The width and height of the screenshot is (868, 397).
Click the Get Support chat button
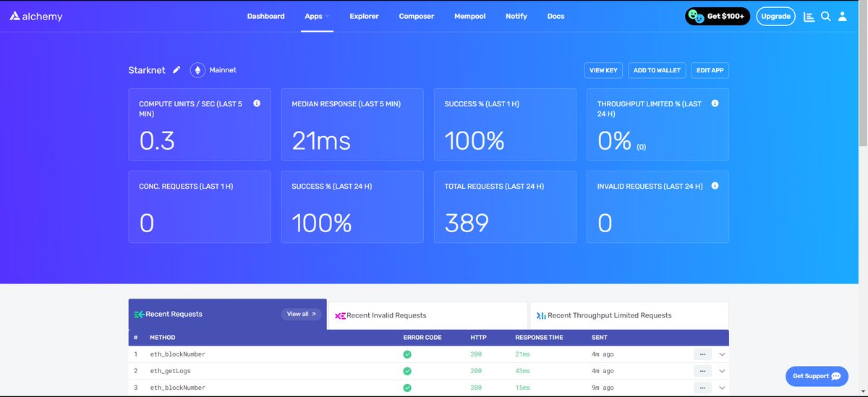817,376
